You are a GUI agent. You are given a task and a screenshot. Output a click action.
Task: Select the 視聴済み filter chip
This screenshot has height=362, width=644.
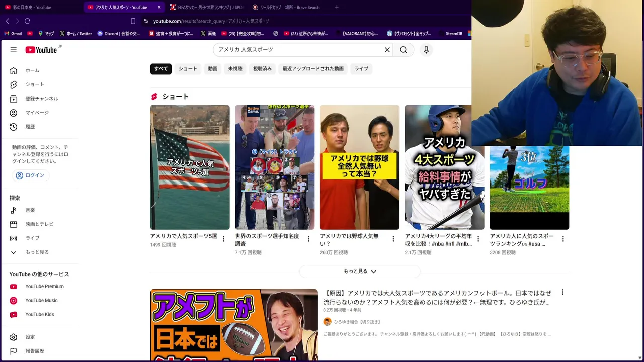[x=262, y=69]
